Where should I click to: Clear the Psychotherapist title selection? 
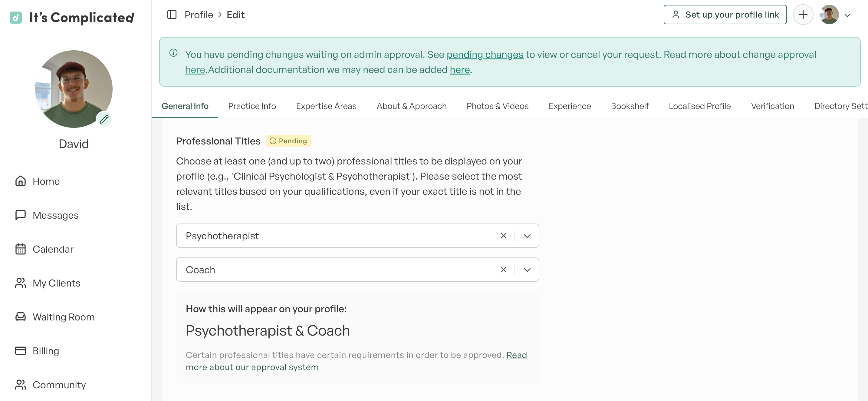(x=503, y=236)
